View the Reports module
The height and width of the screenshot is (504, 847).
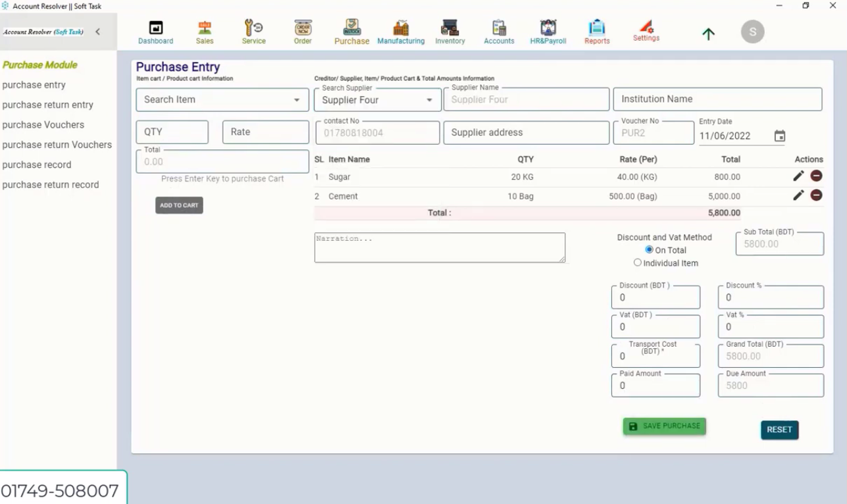596,32
